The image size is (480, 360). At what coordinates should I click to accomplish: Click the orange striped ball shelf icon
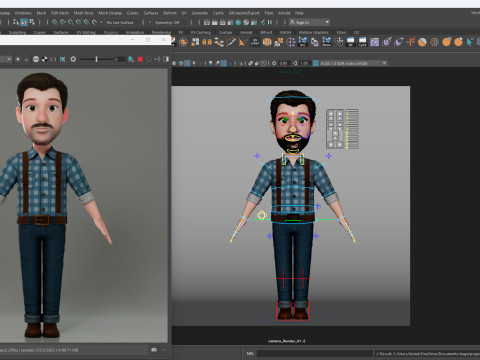[422, 42]
